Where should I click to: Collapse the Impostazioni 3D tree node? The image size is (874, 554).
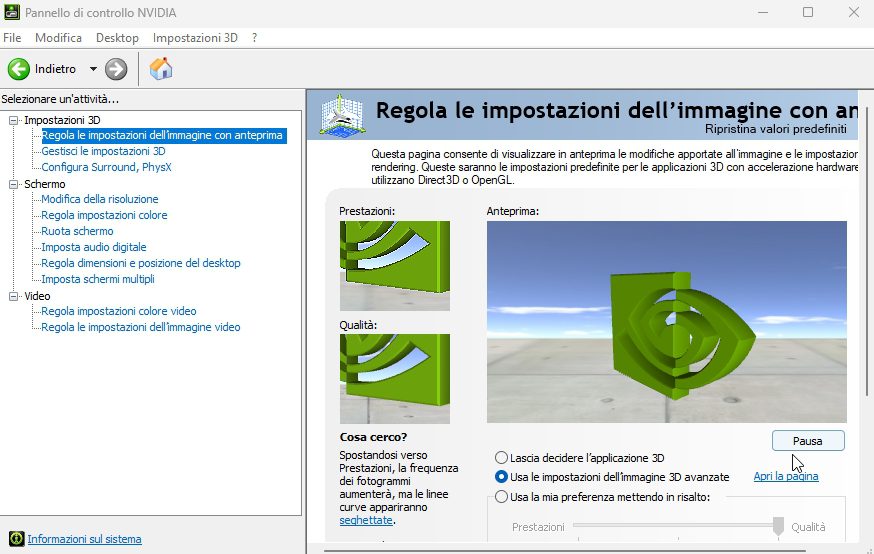coord(13,120)
